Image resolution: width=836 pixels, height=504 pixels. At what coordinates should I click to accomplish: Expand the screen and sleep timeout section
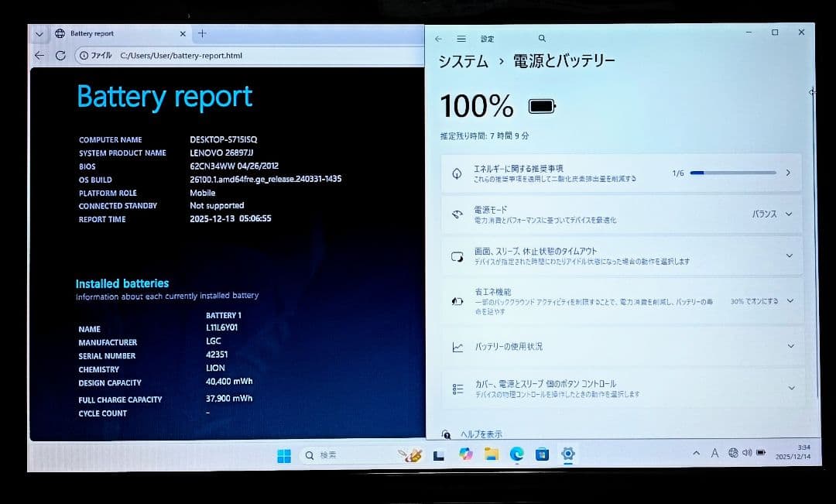click(x=789, y=255)
